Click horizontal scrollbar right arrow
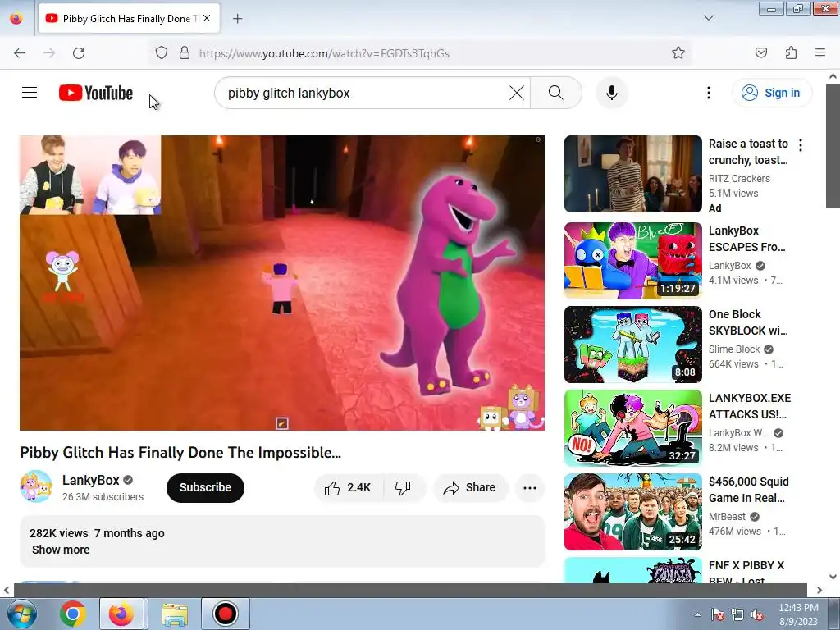This screenshot has width=840, height=630. coord(819,590)
